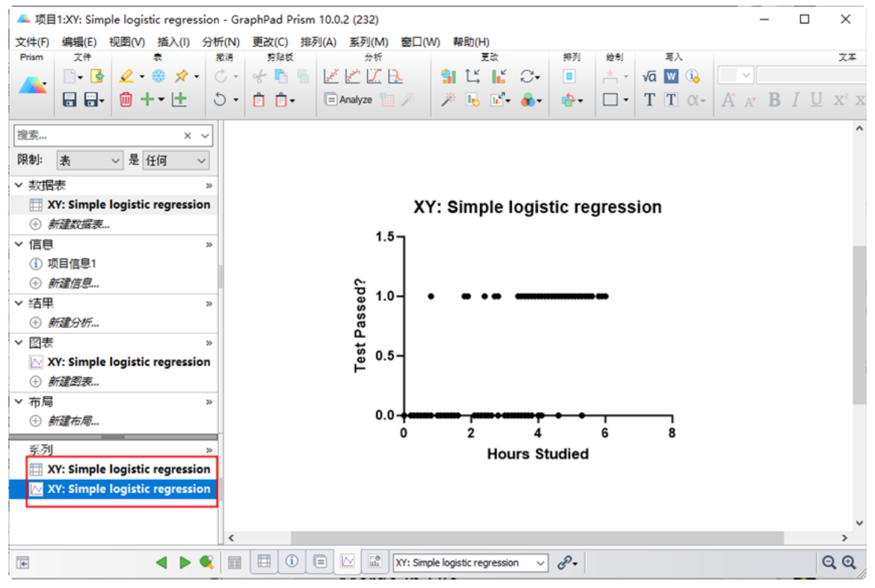Toggle navigator panel icon at bottom left
Screen dimensions: 875x588
[x=22, y=563]
